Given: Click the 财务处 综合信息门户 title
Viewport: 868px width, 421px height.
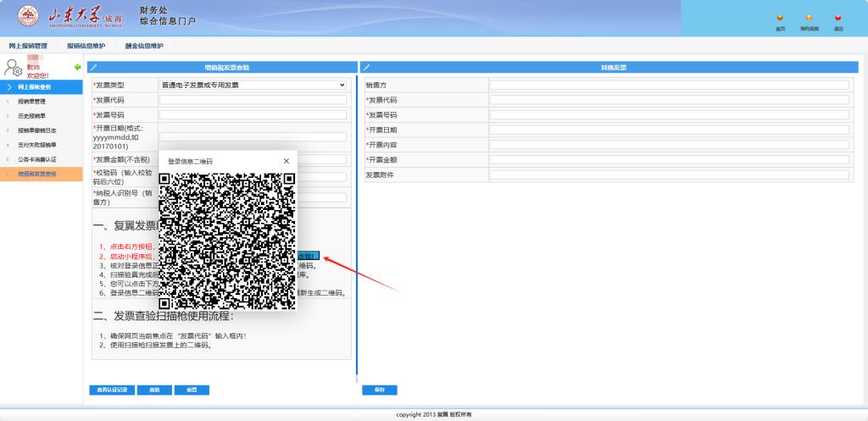Looking at the screenshot, I should (168, 16).
